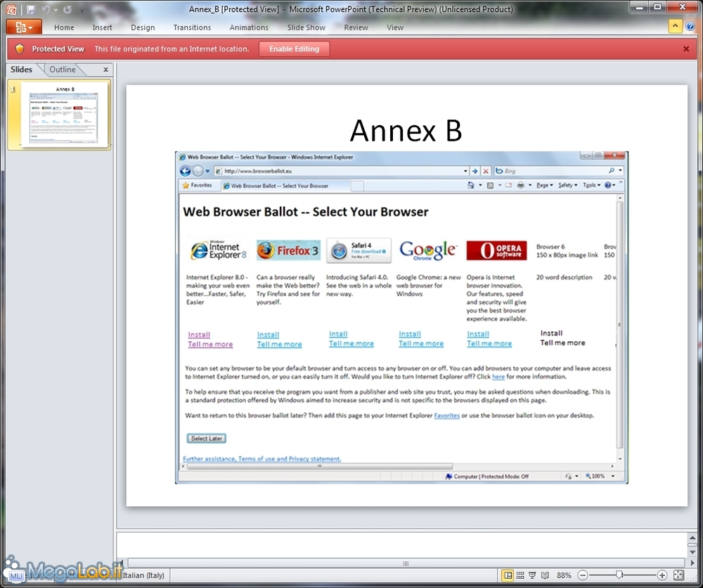
Task: Click the 88% zoom level
Action: [564, 575]
